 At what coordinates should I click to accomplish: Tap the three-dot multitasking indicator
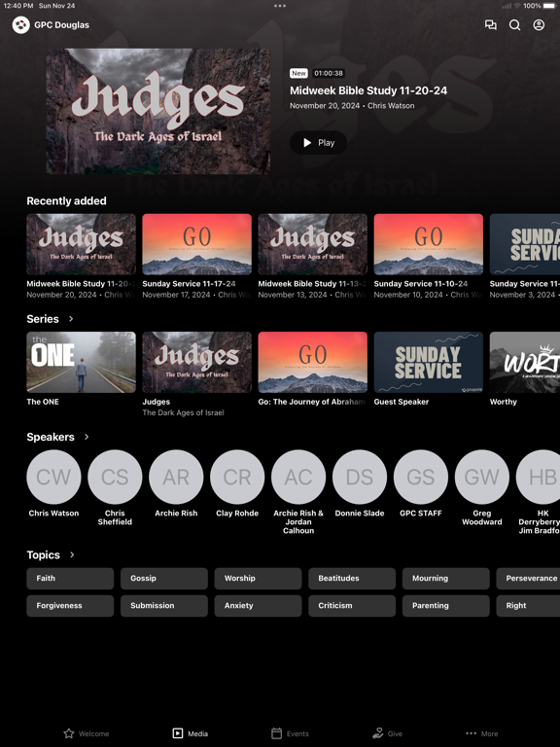point(280,6)
